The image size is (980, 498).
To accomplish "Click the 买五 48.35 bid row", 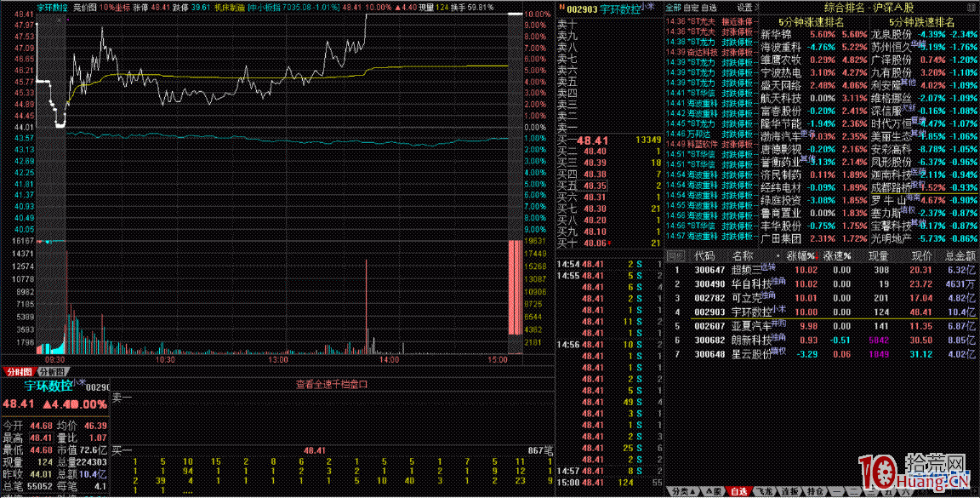I will pos(609,186).
